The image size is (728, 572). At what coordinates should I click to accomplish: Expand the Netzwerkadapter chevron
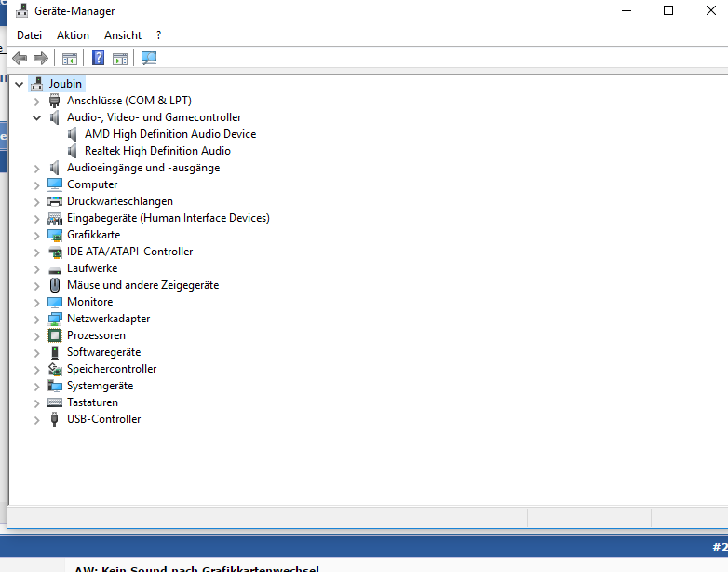click(x=36, y=320)
